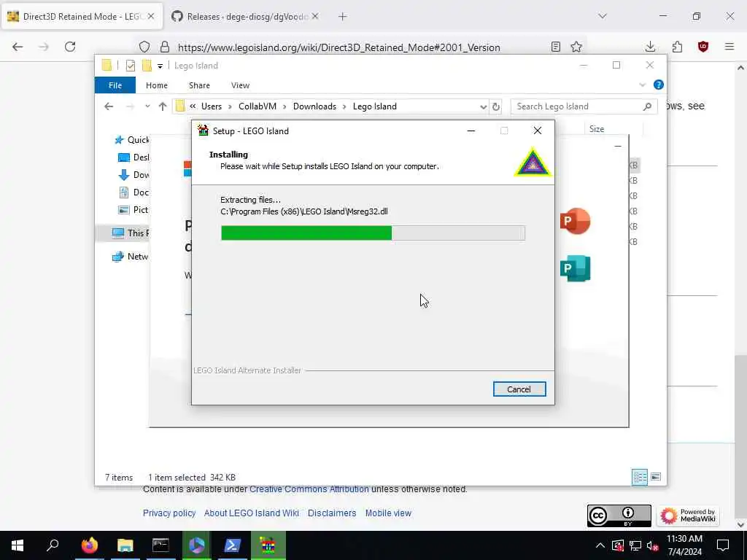Go up one folder level
The height and width of the screenshot is (560, 747).
pos(163,106)
